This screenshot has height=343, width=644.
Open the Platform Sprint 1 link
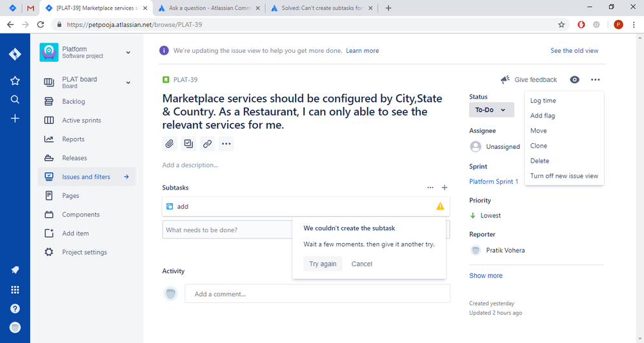point(493,181)
